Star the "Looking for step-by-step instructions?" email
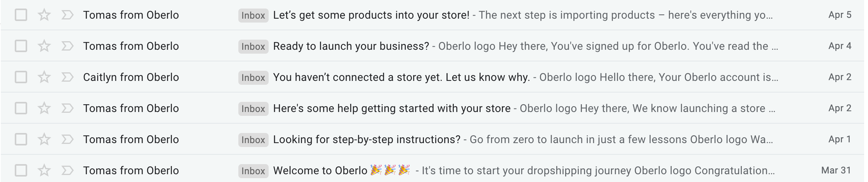 pyautogui.click(x=44, y=140)
